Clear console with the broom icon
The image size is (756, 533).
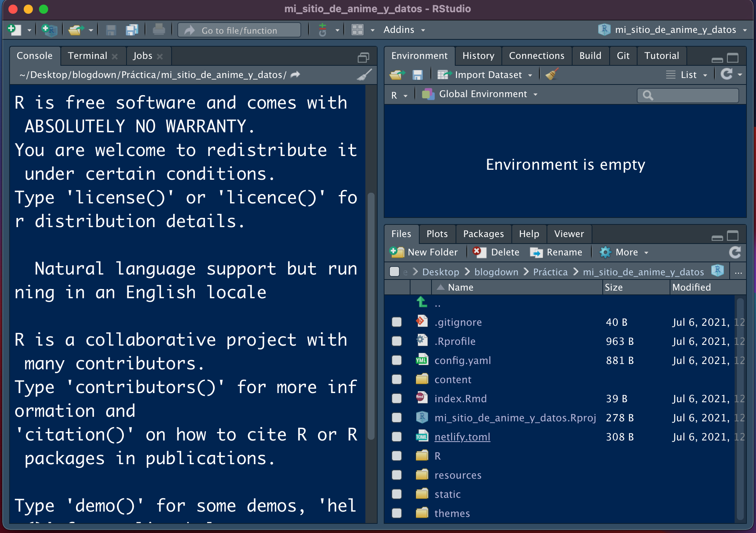tap(364, 75)
